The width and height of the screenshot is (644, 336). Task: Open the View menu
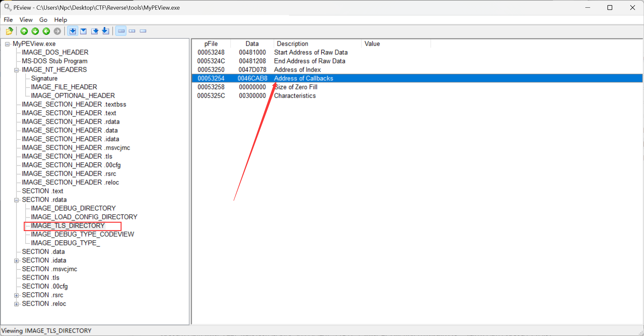coord(26,20)
